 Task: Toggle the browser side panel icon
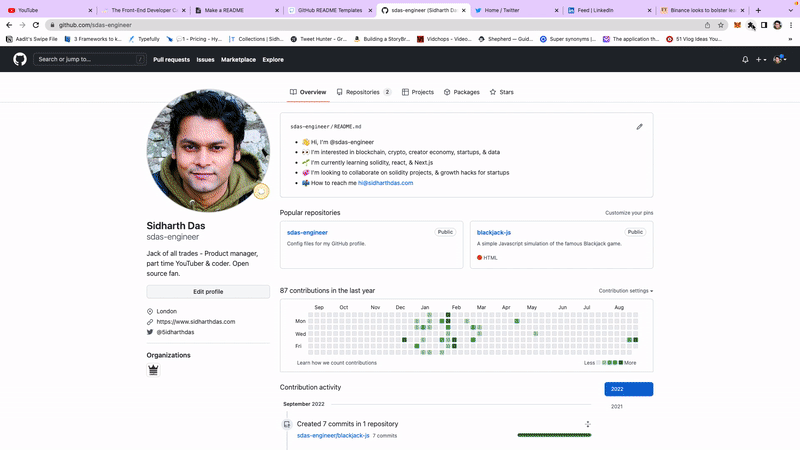coord(764,25)
